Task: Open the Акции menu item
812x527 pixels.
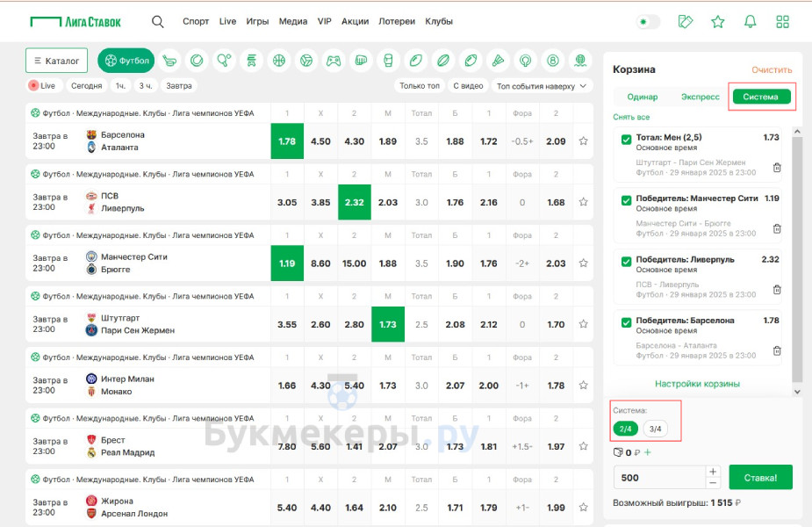Action: (355, 22)
